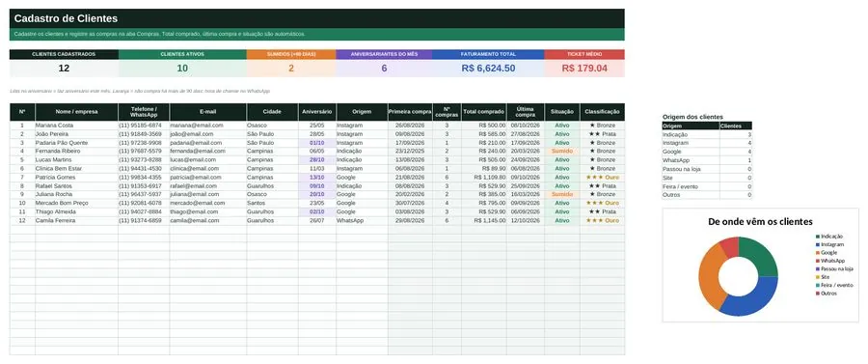
Task: Click the 'Classificação' column header
Action: click(602, 112)
